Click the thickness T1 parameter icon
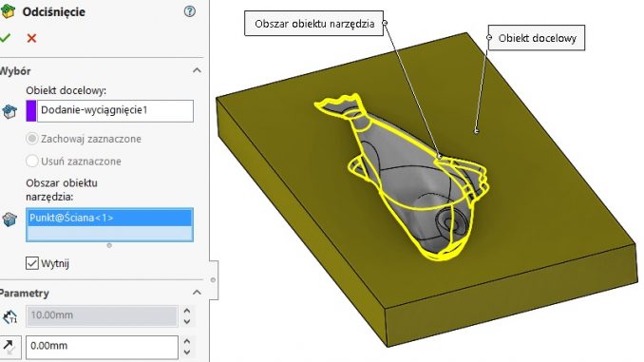The width and height of the screenshot is (644, 362). (9, 316)
